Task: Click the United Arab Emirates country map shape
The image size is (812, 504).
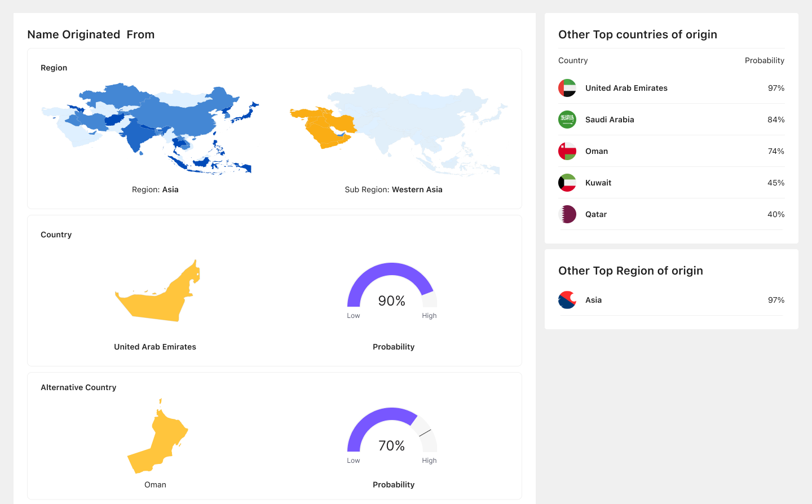Action: (x=157, y=291)
